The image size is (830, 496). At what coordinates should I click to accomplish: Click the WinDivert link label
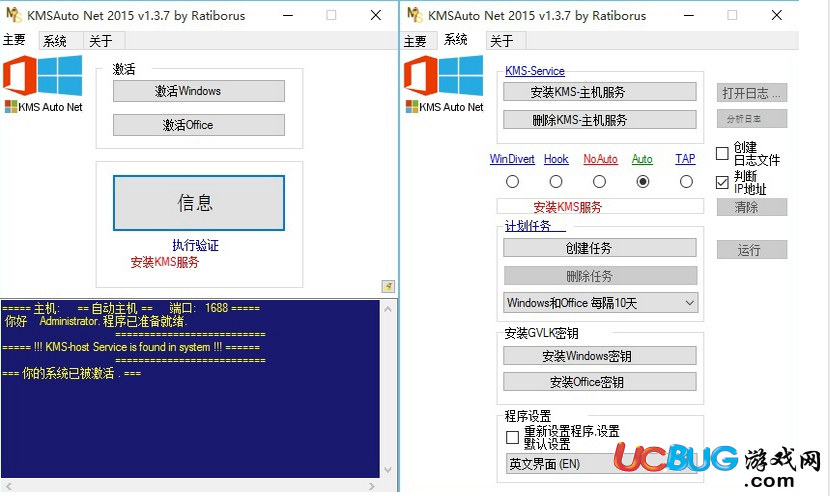click(x=512, y=159)
